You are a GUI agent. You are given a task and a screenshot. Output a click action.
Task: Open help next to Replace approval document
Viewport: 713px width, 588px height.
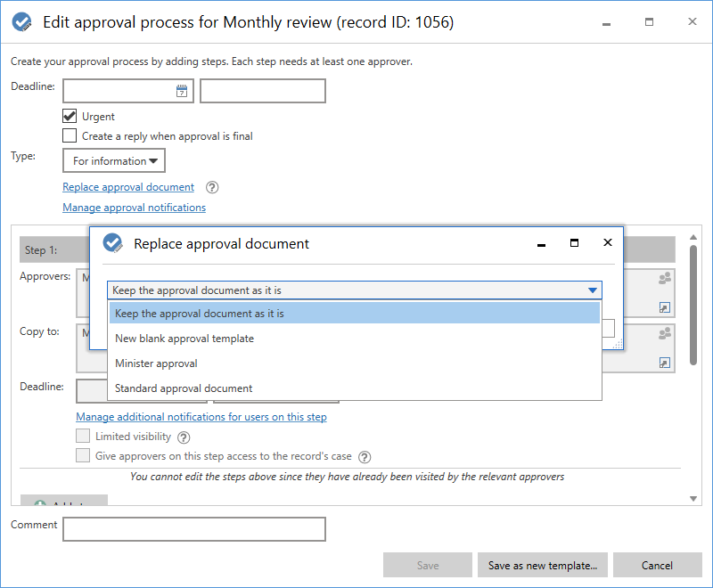click(212, 187)
